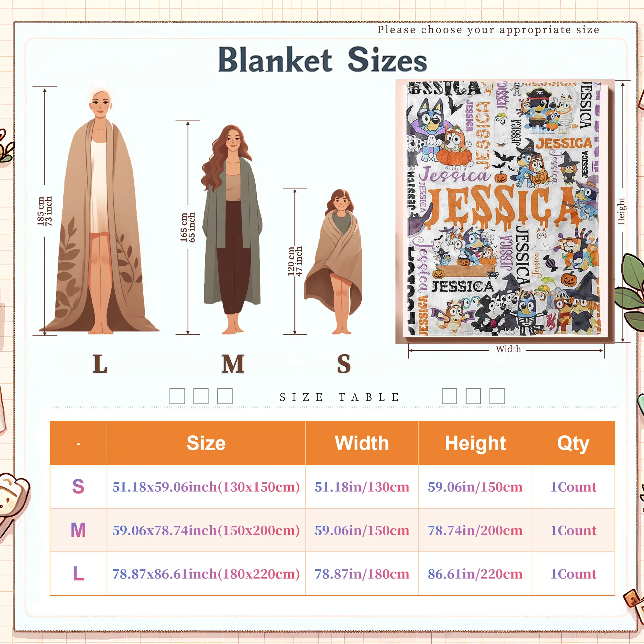644x644 pixels.
Task: Click the Width column header
Action: coord(362,443)
